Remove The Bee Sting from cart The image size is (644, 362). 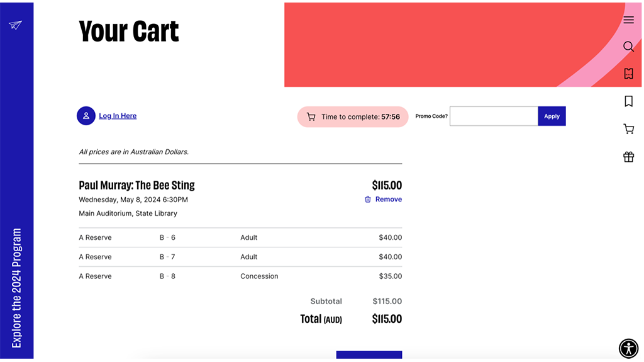[388, 200]
